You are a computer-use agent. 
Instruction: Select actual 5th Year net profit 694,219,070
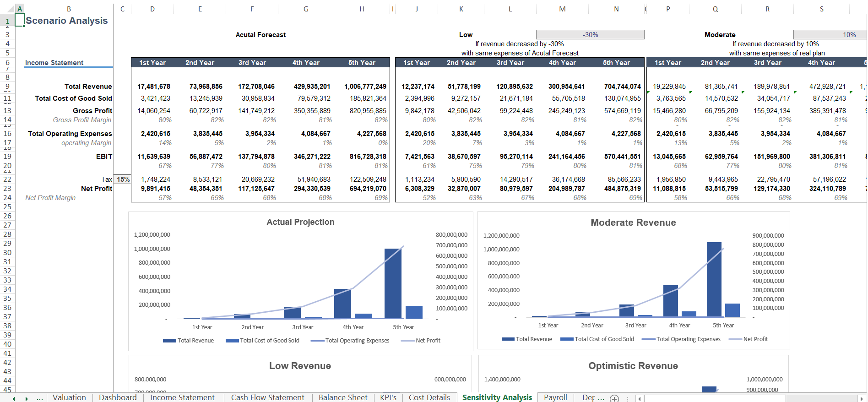point(368,189)
